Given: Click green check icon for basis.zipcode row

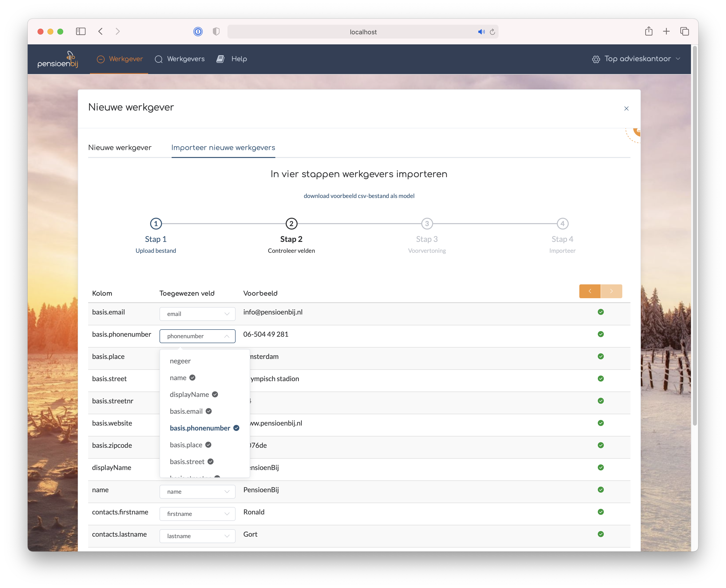Looking at the screenshot, I should (601, 445).
